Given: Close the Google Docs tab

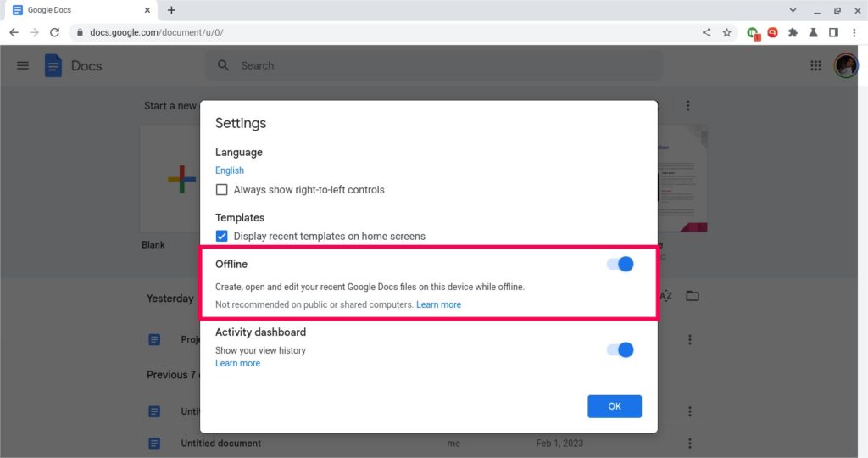Looking at the screenshot, I should pos(147,10).
